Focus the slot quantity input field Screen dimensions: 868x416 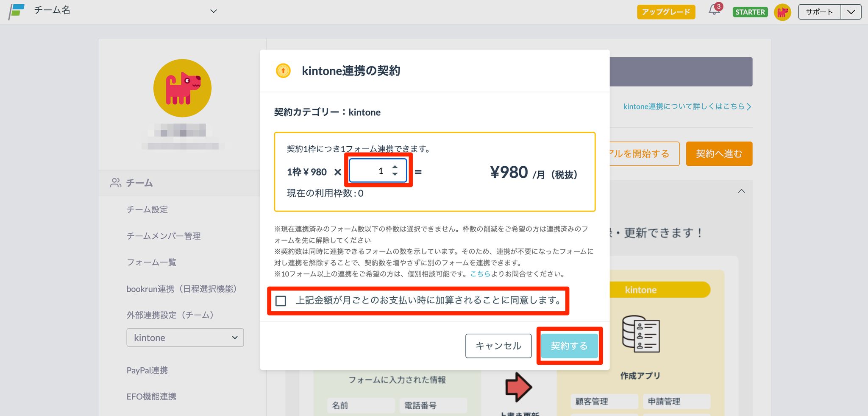coord(378,170)
